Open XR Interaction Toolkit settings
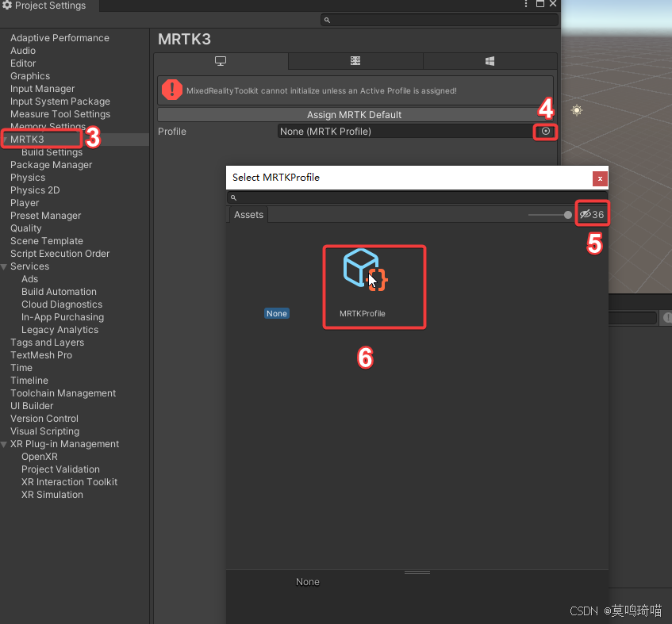The image size is (672, 624). pyautogui.click(x=70, y=482)
